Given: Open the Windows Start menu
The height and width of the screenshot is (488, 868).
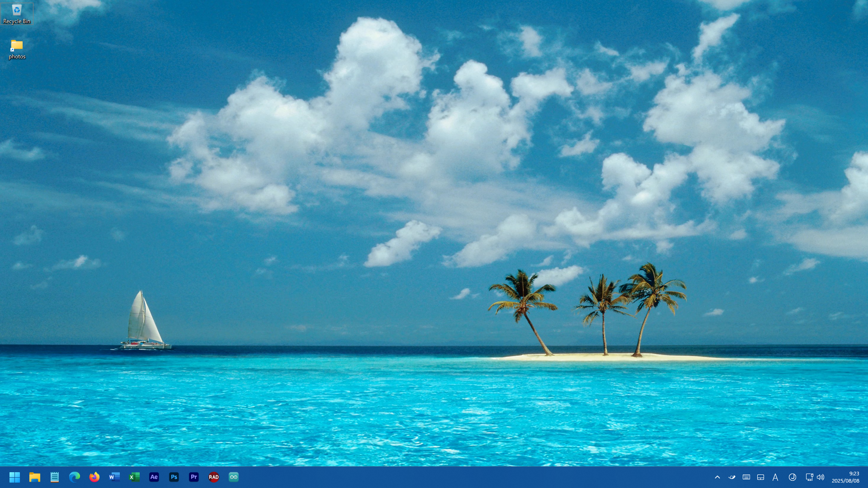Looking at the screenshot, I should coord(14,477).
